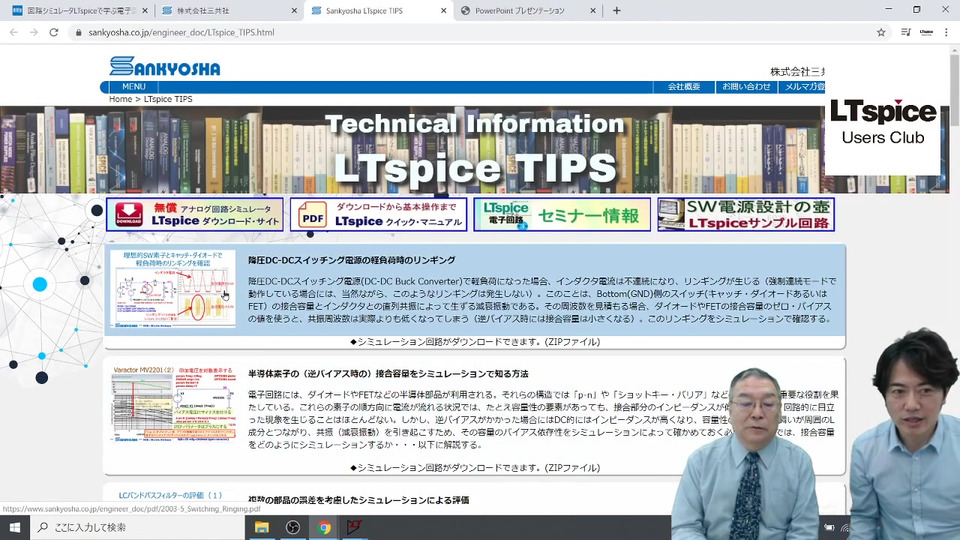Open the switching ringing article thumbnail
Image resolution: width=960 pixels, height=540 pixels.
[x=173, y=289]
